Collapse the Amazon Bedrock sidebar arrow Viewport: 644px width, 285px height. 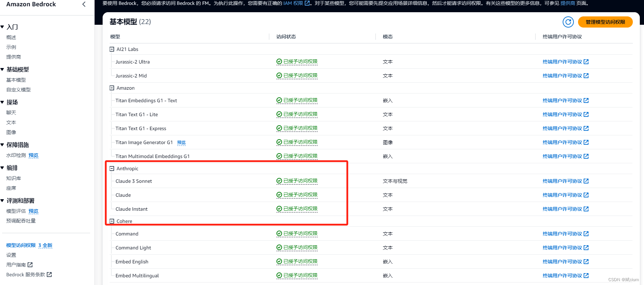[84, 4]
